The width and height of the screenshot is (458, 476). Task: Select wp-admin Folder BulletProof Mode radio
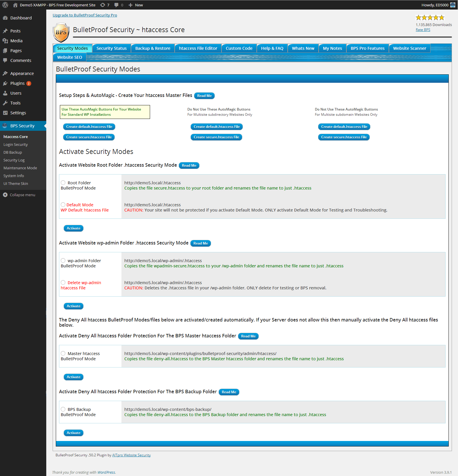click(63, 260)
